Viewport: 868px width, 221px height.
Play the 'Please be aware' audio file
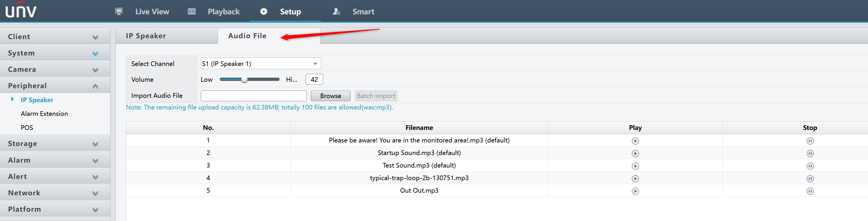click(x=635, y=141)
